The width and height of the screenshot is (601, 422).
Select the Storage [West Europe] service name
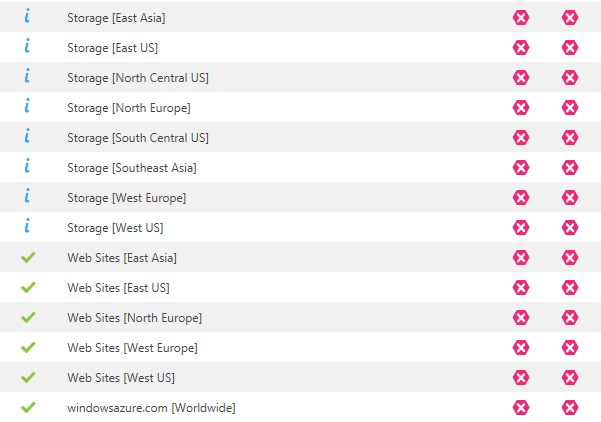pos(126,198)
